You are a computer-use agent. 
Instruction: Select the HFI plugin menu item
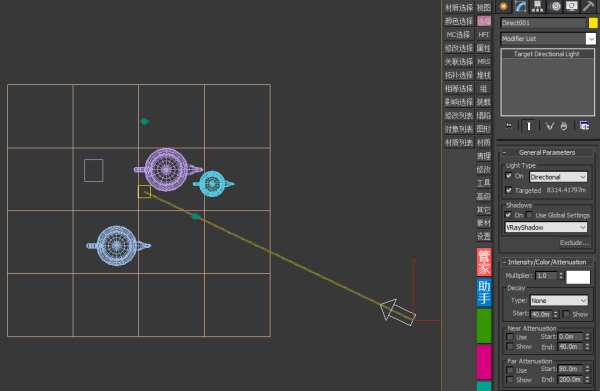(x=484, y=35)
